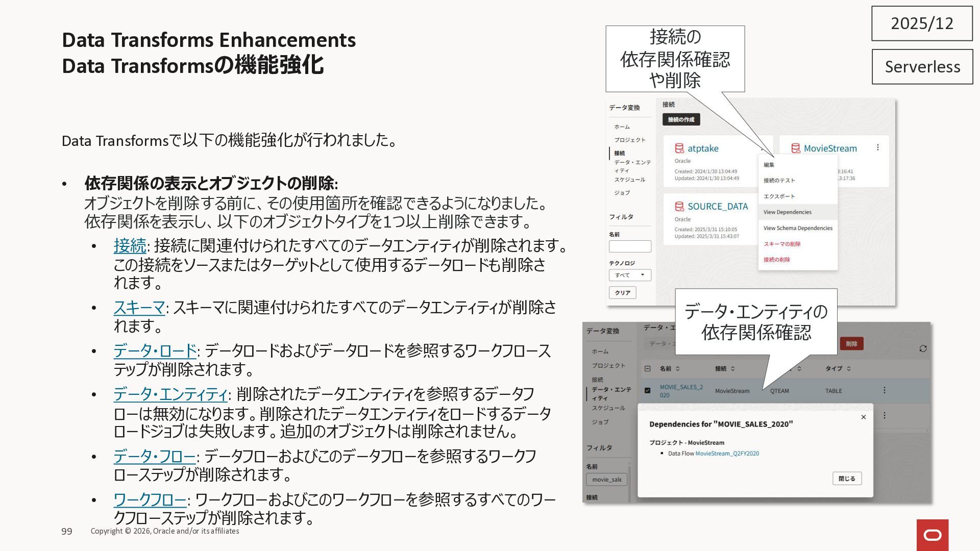Image resolution: width=980 pixels, height=551 pixels.
Task: Click the red Oracle logo
Action: pyautogui.click(x=932, y=535)
